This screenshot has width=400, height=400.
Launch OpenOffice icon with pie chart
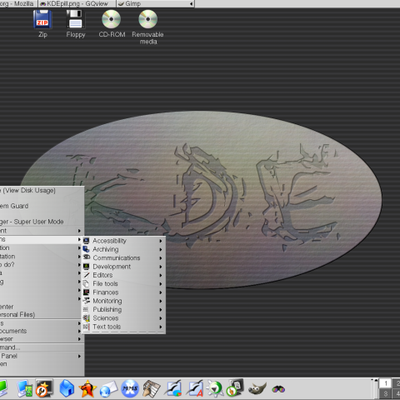click(x=174, y=389)
